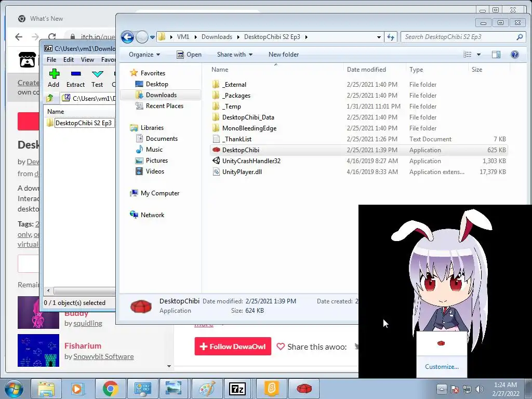Select the _Temp folder
Screen dimensions: 532x399
(358, 106)
